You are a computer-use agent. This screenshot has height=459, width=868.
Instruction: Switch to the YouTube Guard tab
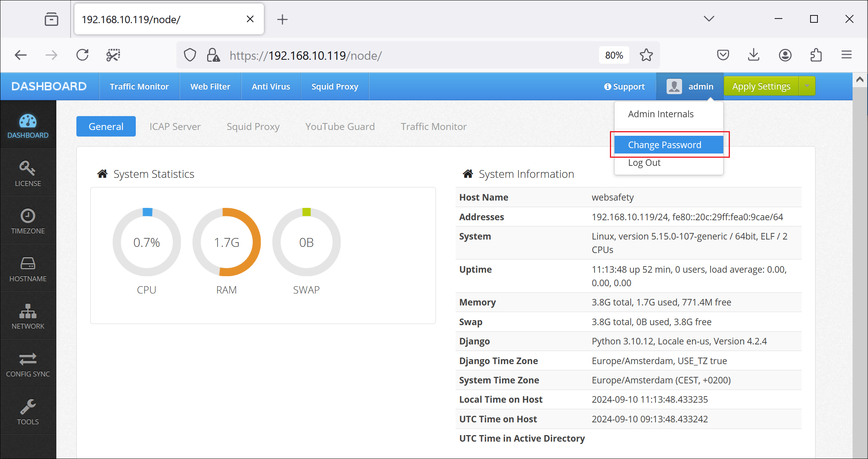pyautogui.click(x=340, y=127)
